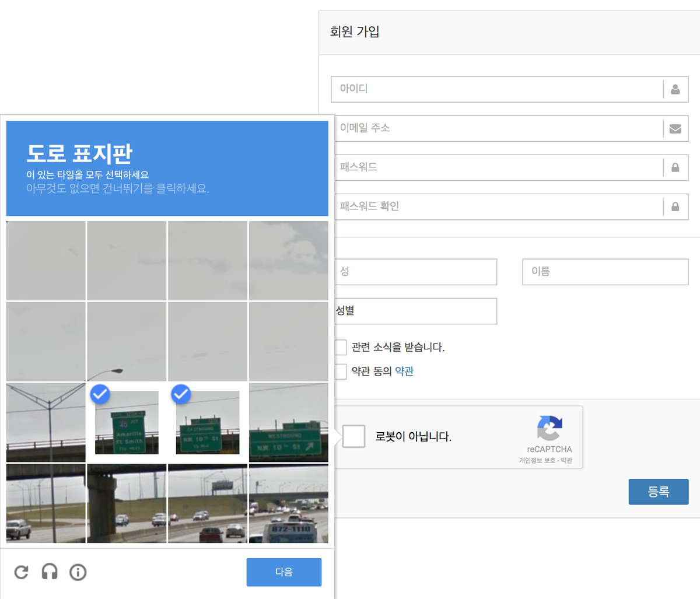Screen dimensions: 700x599
Task: Select the tile with the 872-1110 van
Action: click(289, 503)
